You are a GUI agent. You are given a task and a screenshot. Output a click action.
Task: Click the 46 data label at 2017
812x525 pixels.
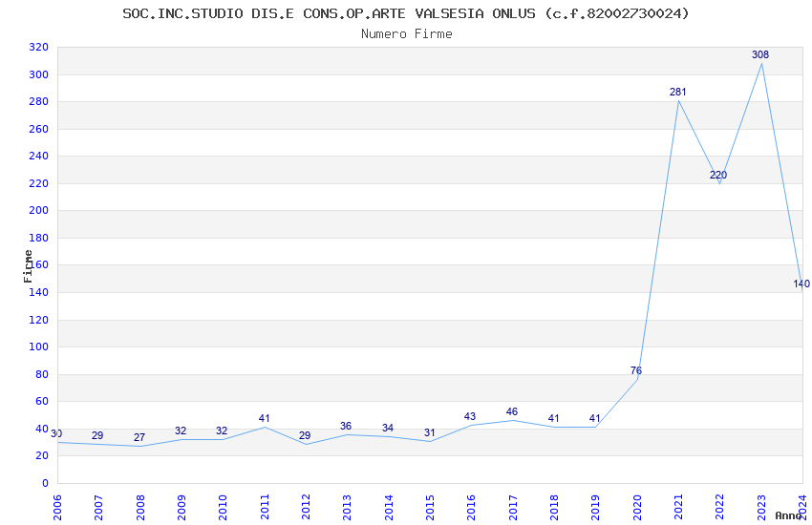point(512,411)
